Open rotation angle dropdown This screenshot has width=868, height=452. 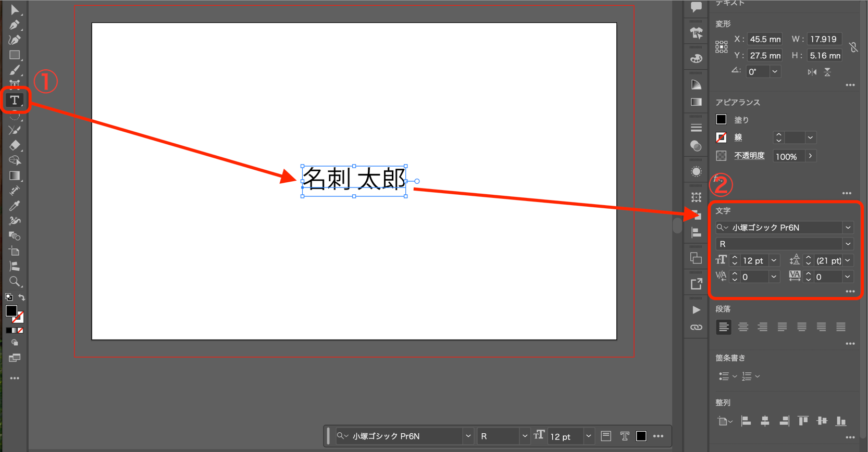tap(775, 72)
